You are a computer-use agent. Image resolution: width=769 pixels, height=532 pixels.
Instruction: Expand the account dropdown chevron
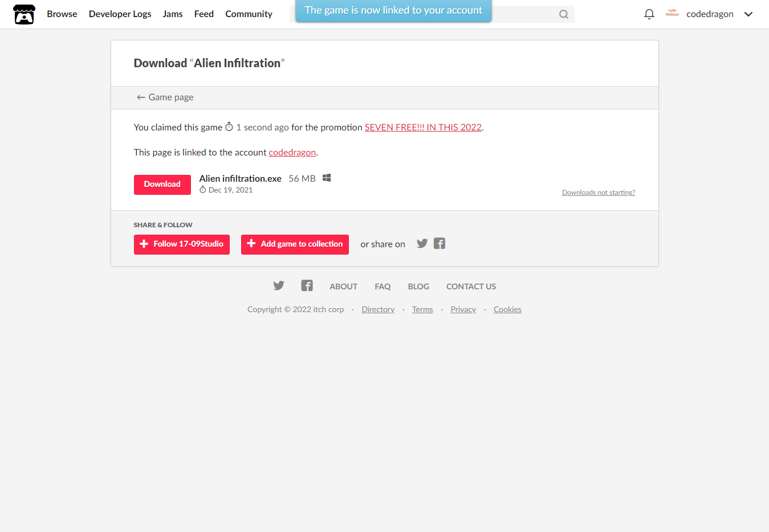pyautogui.click(x=748, y=14)
